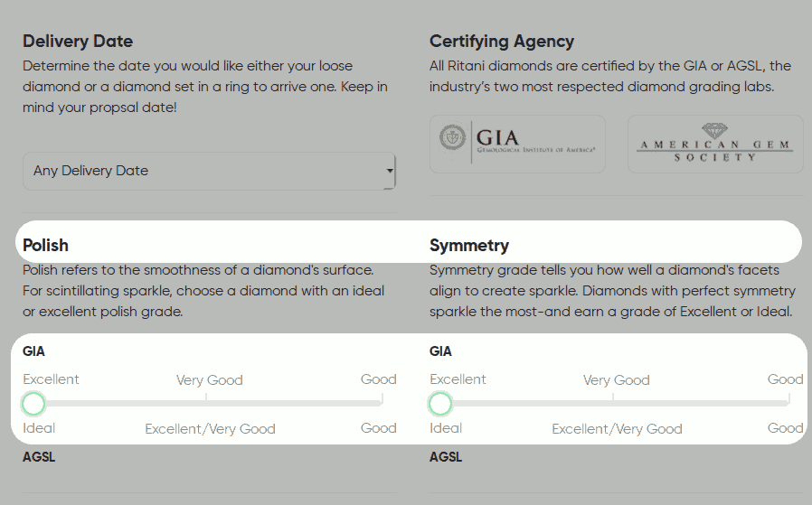Screen dimensions: 812x505
Task: Click the Polish section heading
Action: point(45,245)
